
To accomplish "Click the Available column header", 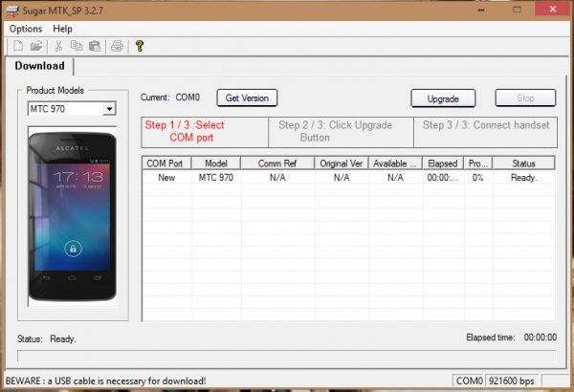I will (395, 163).
